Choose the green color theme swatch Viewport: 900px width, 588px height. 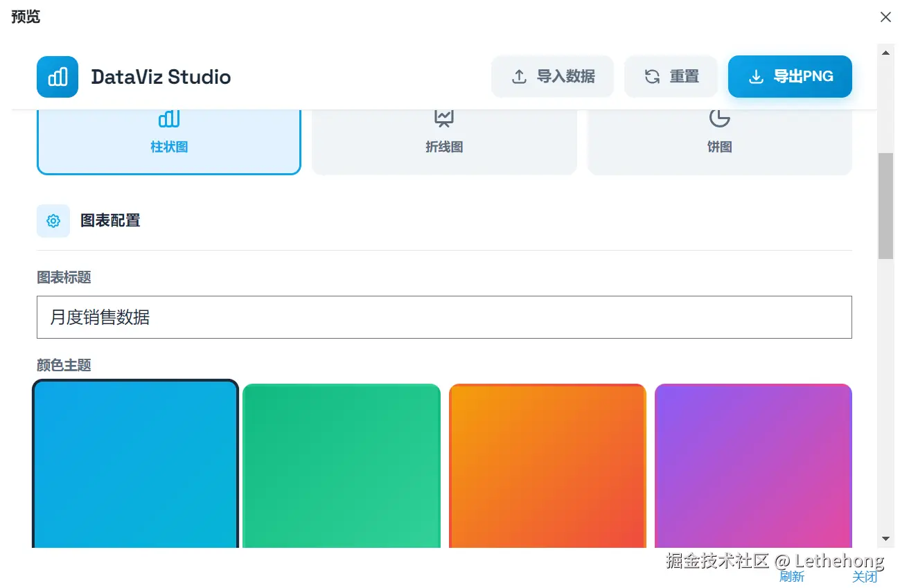pos(342,465)
